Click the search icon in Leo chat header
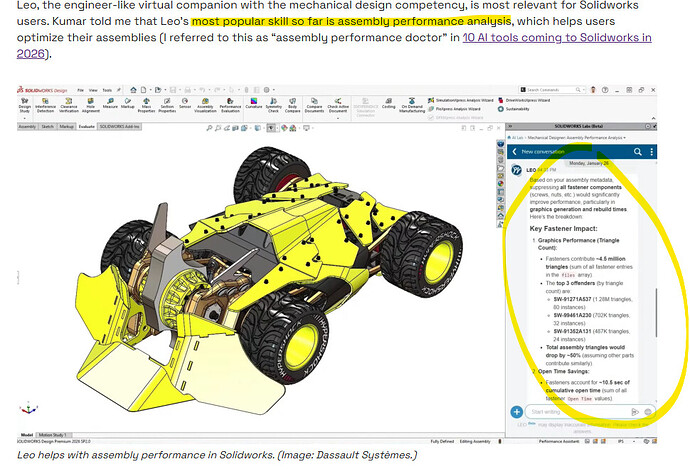690x469 pixels. [x=637, y=152]
